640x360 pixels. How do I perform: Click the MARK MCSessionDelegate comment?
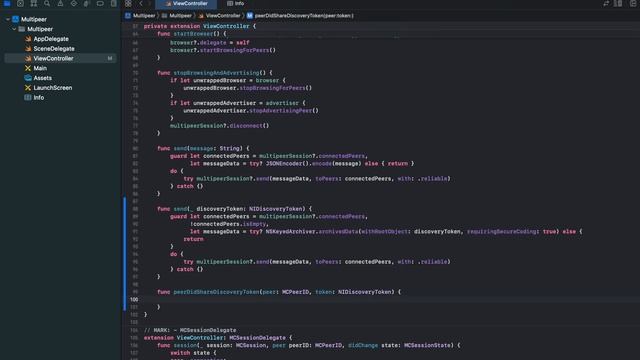pos(190,330)
